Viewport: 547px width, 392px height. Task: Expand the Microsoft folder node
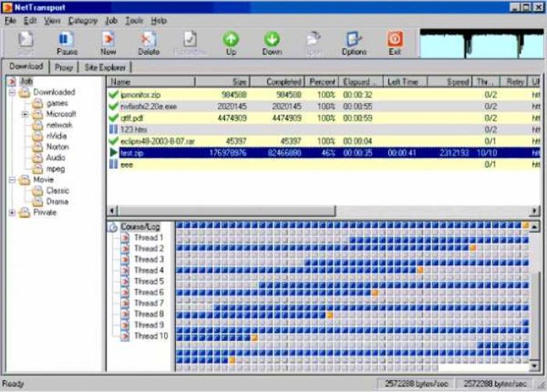(25, 114)
